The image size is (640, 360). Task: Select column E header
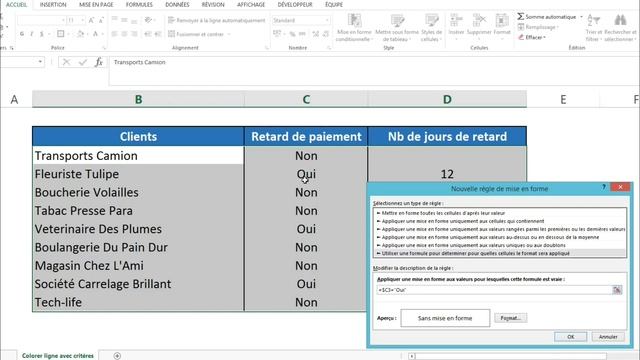[x=563, y=99]
